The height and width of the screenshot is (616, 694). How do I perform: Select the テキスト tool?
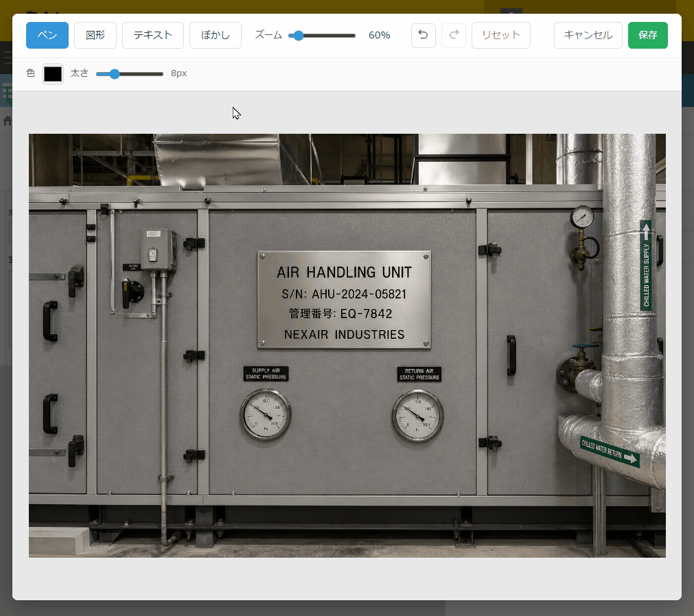(152, 35)
